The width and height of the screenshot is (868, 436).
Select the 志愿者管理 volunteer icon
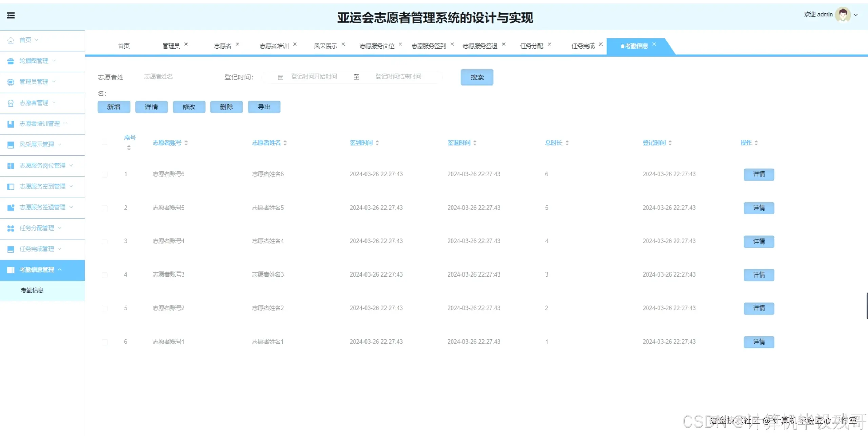click(x=11, y=102)
